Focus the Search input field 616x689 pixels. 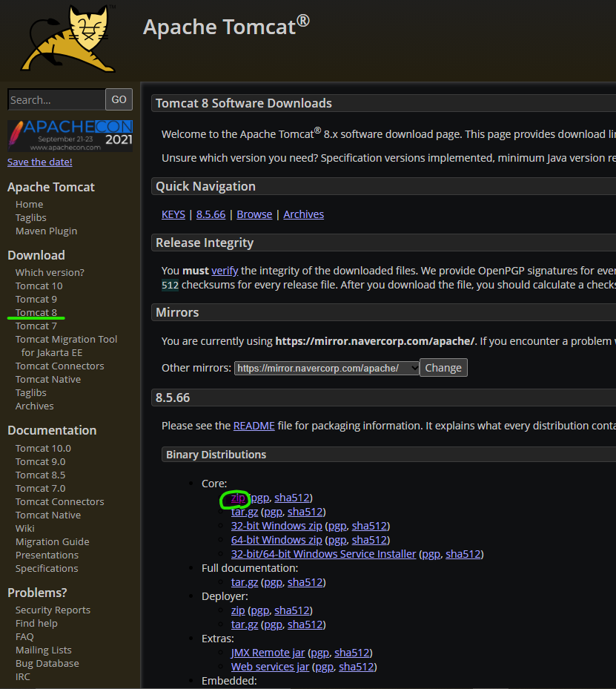click(56, 99)
